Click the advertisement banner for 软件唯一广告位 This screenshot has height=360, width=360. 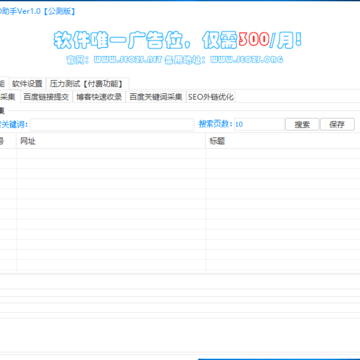178,40
